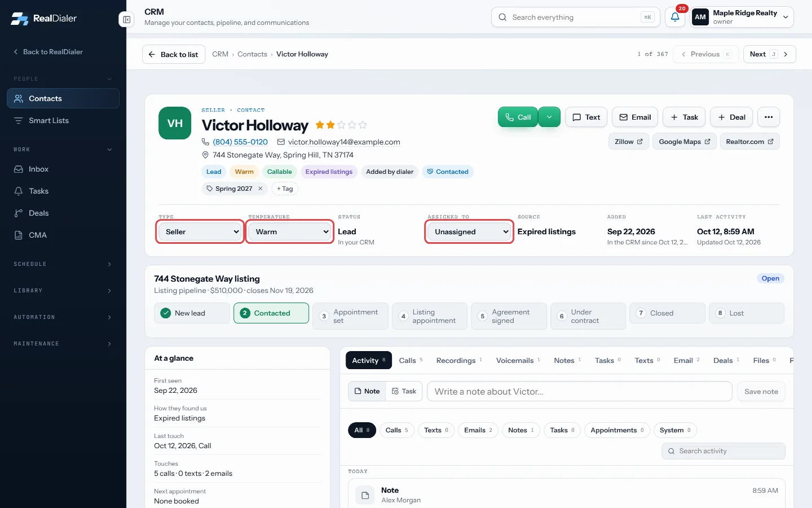Switch to the Recordings tab
Viewport: 812px width, 508px height.
pos(459,360)
